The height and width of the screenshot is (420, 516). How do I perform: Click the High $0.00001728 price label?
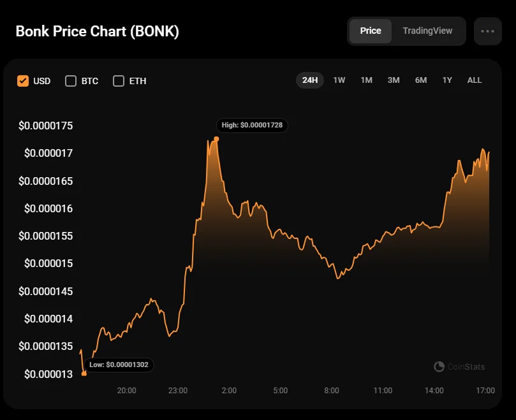click(x=252, y=126)
